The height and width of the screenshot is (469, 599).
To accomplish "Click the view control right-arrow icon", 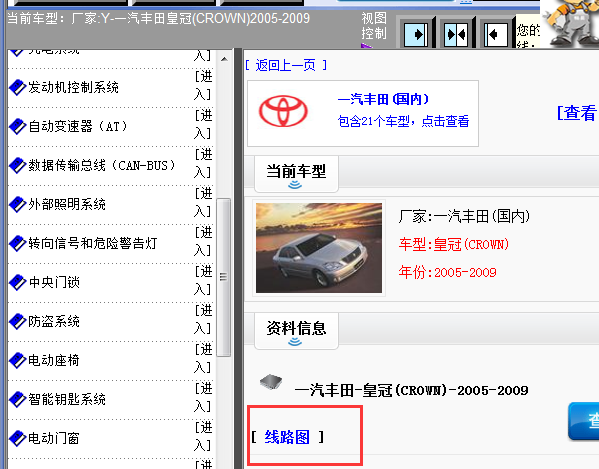I will pos(416,34).
